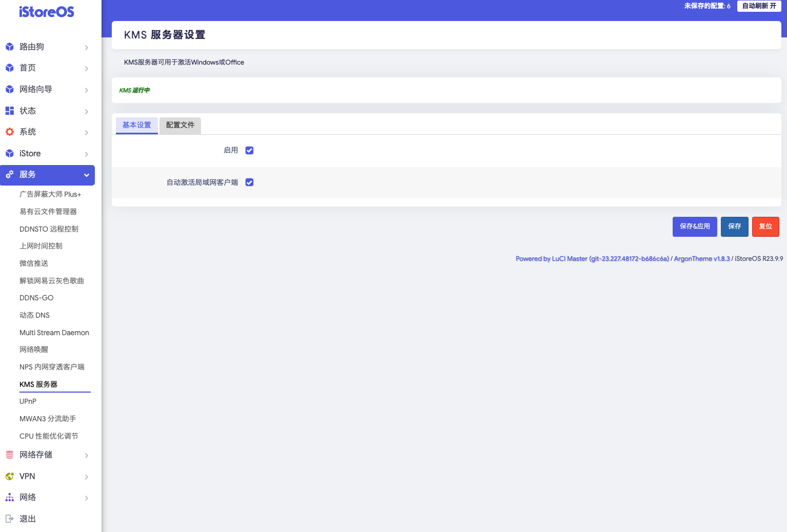
Task: Click the 网络存储 storage icon
Action: [x=9, y=455]
